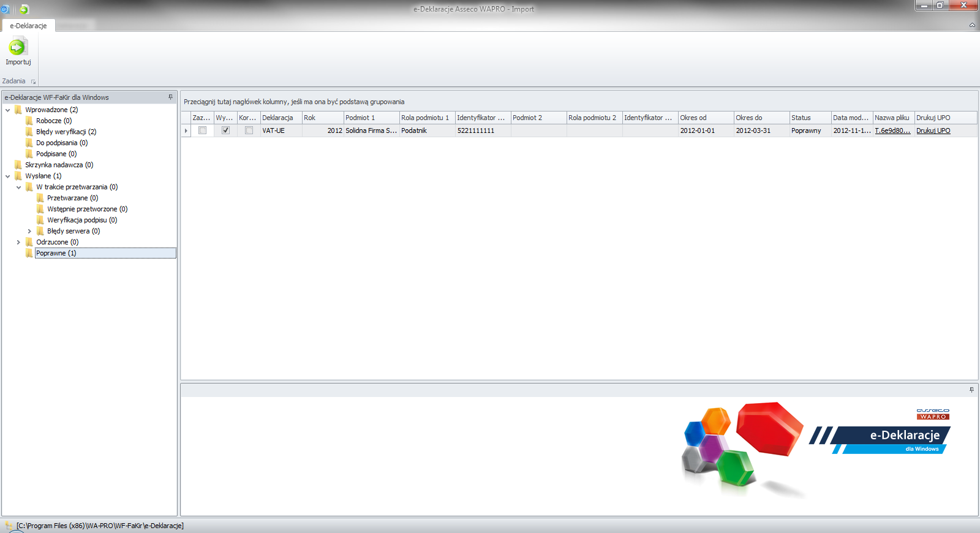
Task: Expand the Błędy serwera node
Action: [x=29, y=231]
